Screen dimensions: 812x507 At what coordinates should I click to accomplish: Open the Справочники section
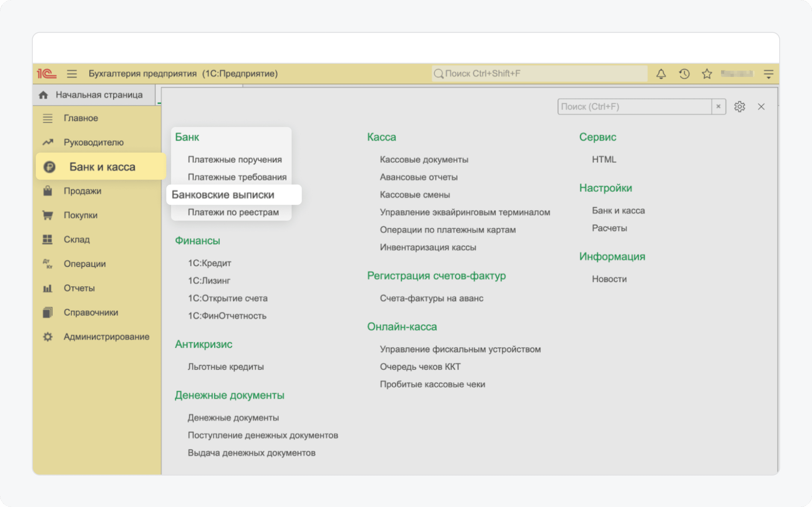(x=91, y=312)
